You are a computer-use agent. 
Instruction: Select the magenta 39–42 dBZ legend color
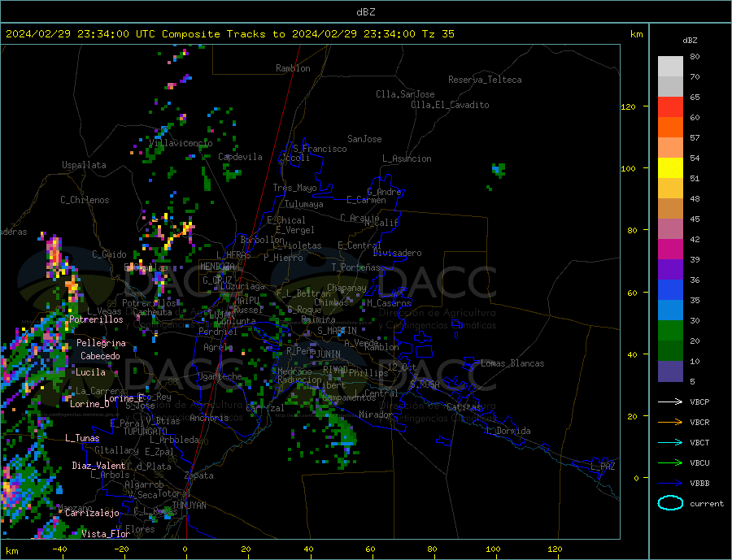[670, 250]
